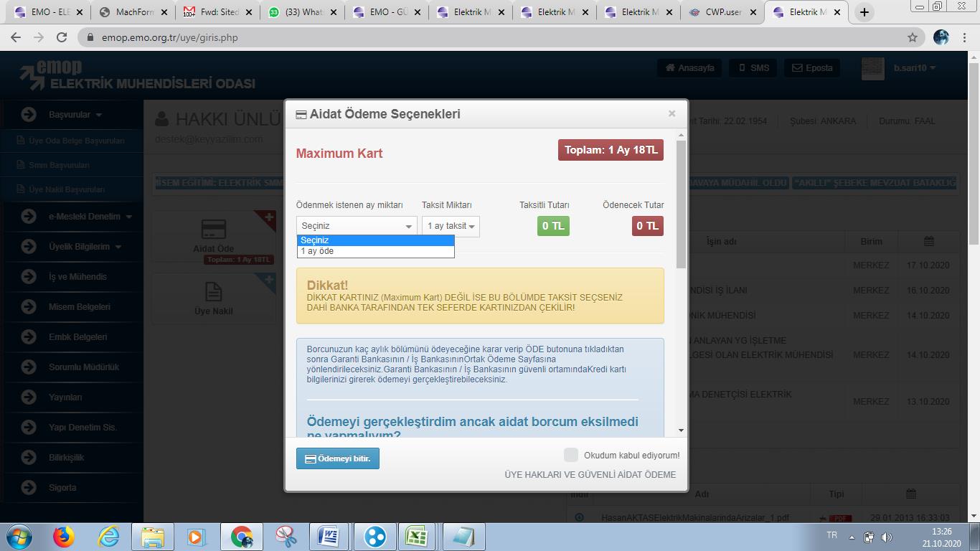Pick the highlighted 'Seçiniz' list option
The image size is (980, 551).
[x=376, y=240]
